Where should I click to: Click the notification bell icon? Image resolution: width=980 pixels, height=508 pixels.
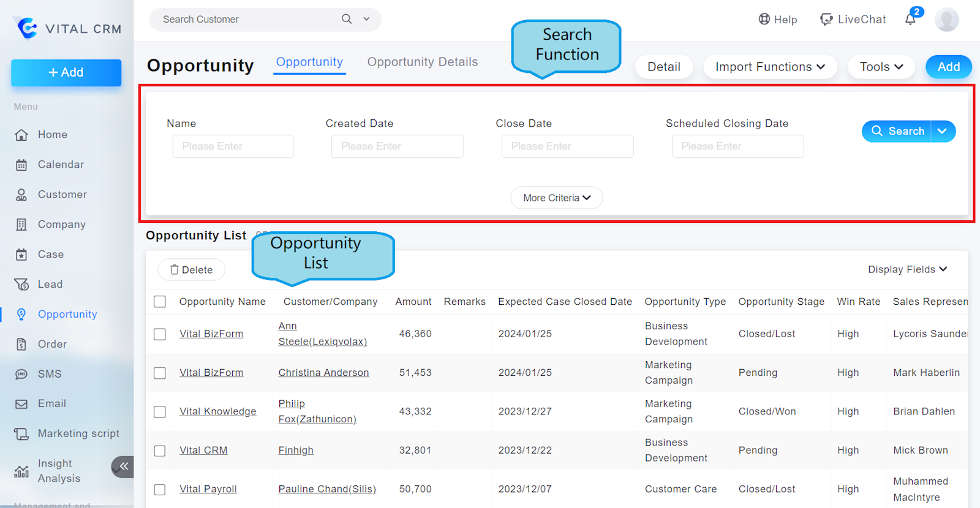[911, 20]
